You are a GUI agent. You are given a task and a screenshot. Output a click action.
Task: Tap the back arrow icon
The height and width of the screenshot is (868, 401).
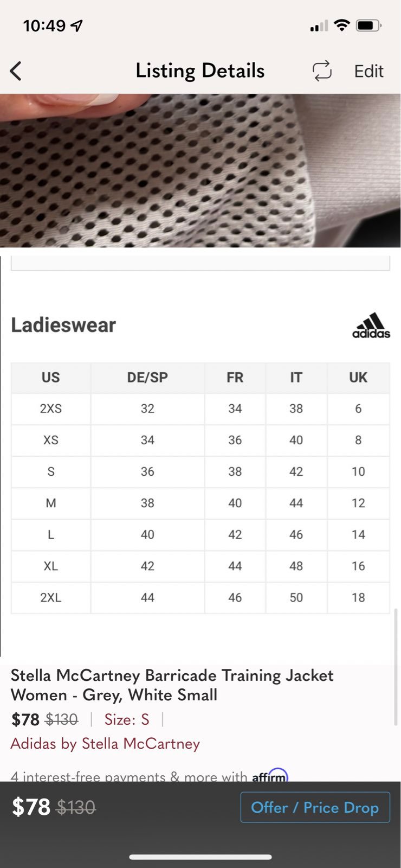(x=16, y=71)
